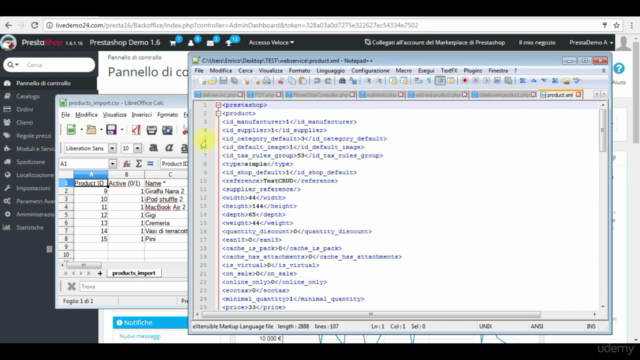Click Zoom in icon in Notepad++ toolbar

coord(368,81)
